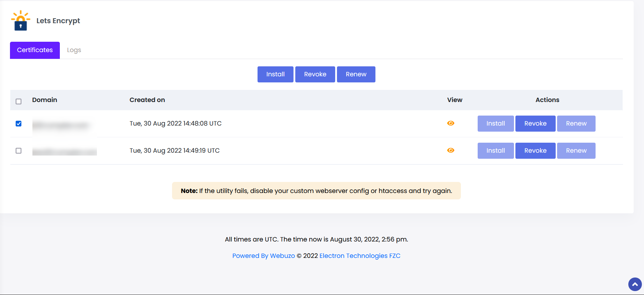Viewport: 644px width, 295px height.
Task: Click the scroll-to-top arrow button
Action: click(635, 284)
